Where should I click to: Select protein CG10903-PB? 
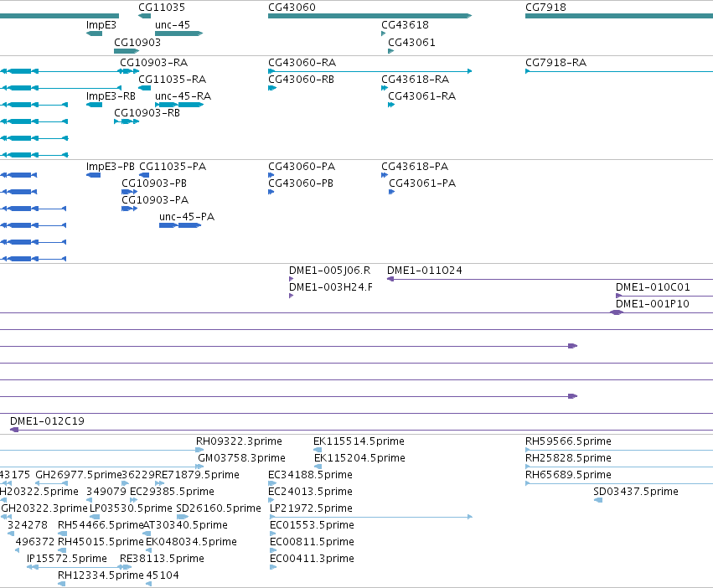point(154,183)
